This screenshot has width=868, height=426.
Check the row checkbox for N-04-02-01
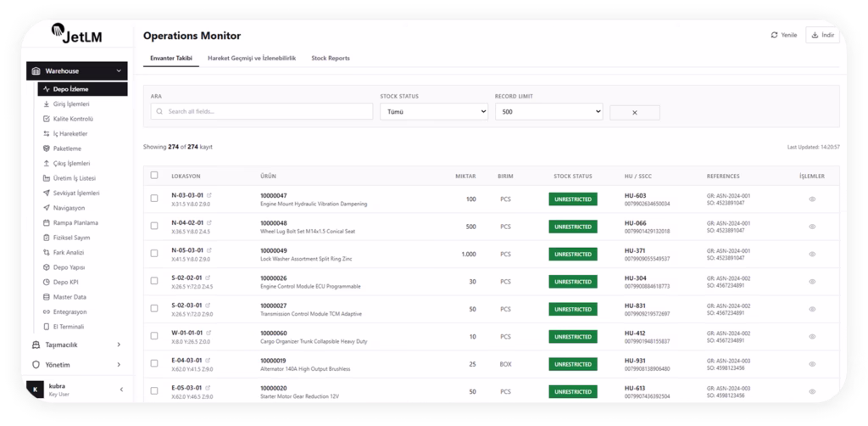153,227
